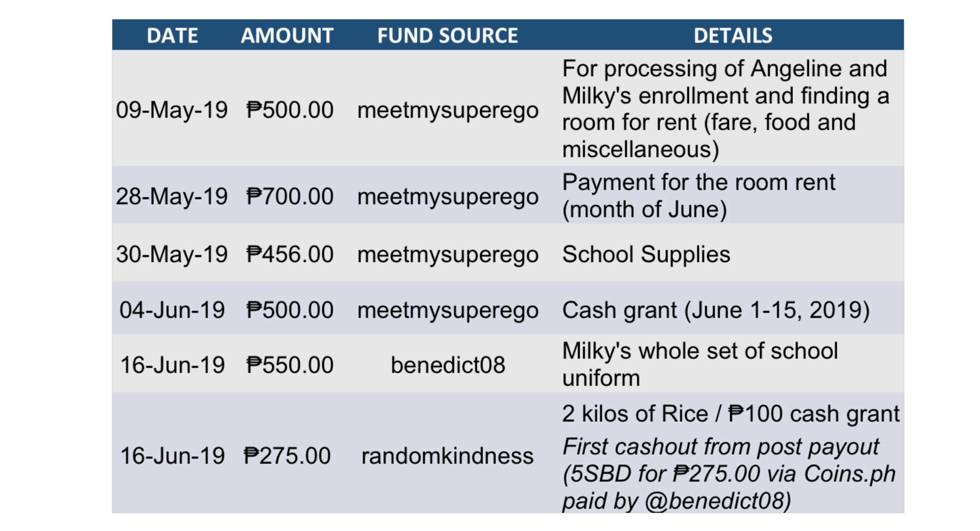Select the benedict08 fund source cell
This screenshot has height=531, width=980.
pos(448,365)
